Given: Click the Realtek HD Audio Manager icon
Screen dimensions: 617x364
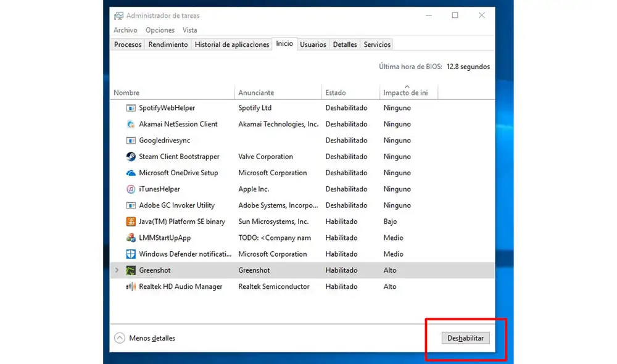Looking at the screenshot, I should pos(131,287).
